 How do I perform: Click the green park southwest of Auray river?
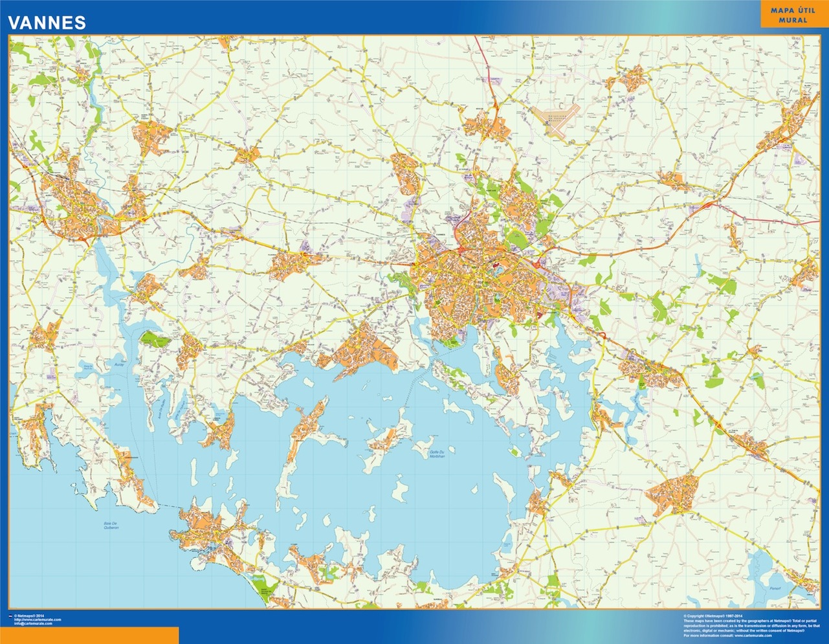tap(154, 338)
